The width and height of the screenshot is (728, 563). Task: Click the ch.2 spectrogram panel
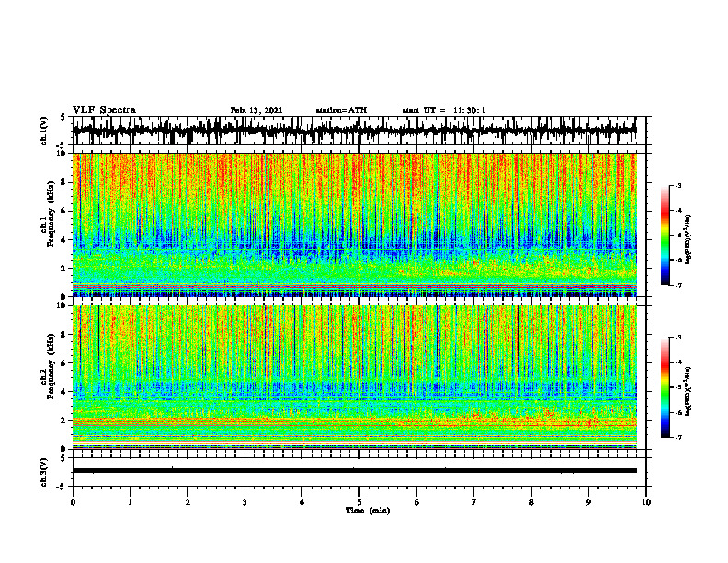tap(354, 377)
